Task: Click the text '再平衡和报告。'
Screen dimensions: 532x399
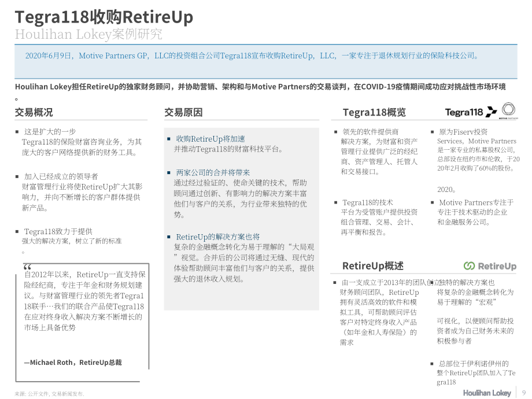Action: click(x=363, y=232)
